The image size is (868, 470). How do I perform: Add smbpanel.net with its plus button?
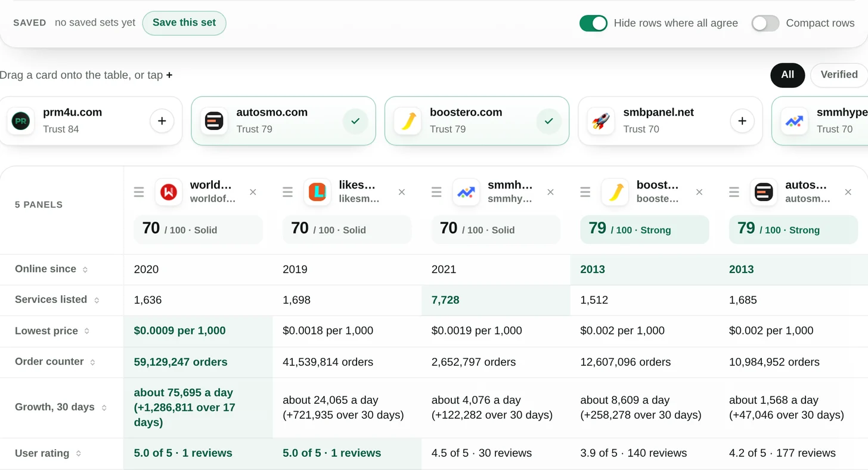click(x=742, y=121)
